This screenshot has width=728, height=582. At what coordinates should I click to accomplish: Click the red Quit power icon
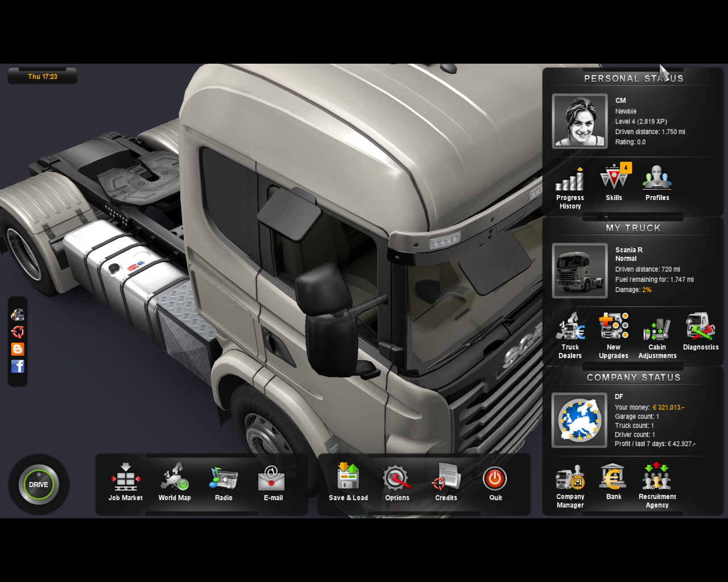coord(495,478)
